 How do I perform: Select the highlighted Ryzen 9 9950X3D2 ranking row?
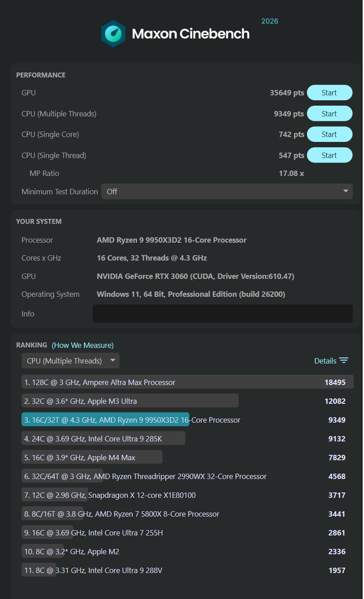pyautogui.click(x=187, y=420)
